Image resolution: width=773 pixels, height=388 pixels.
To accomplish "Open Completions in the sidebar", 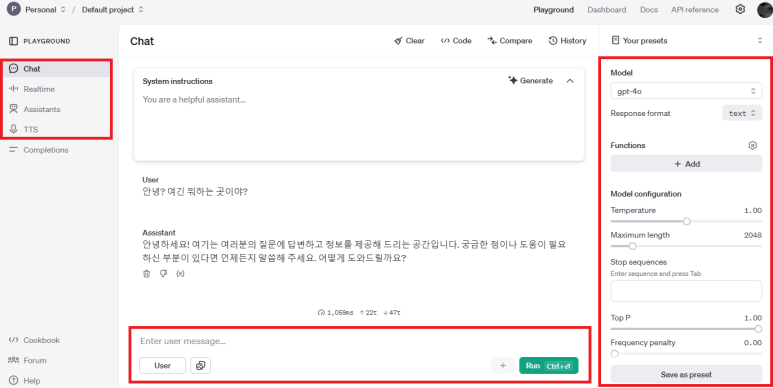I will point(39,150).
